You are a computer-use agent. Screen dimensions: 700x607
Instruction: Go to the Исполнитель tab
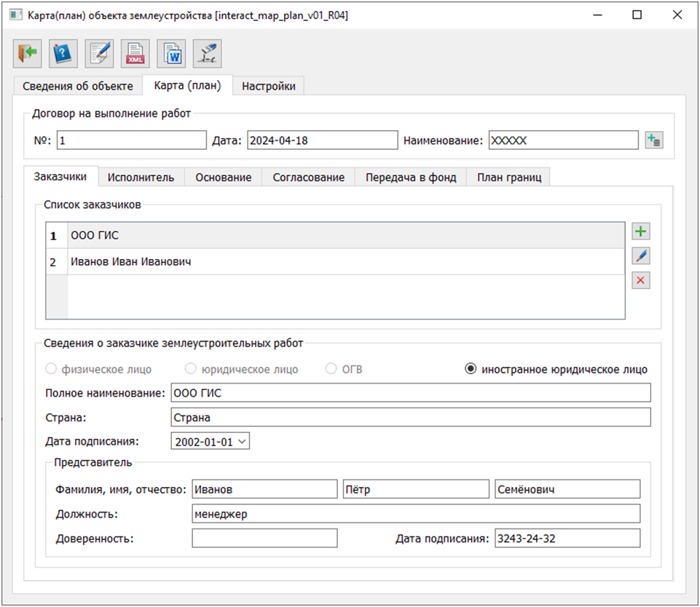click(x=141, y=177)
